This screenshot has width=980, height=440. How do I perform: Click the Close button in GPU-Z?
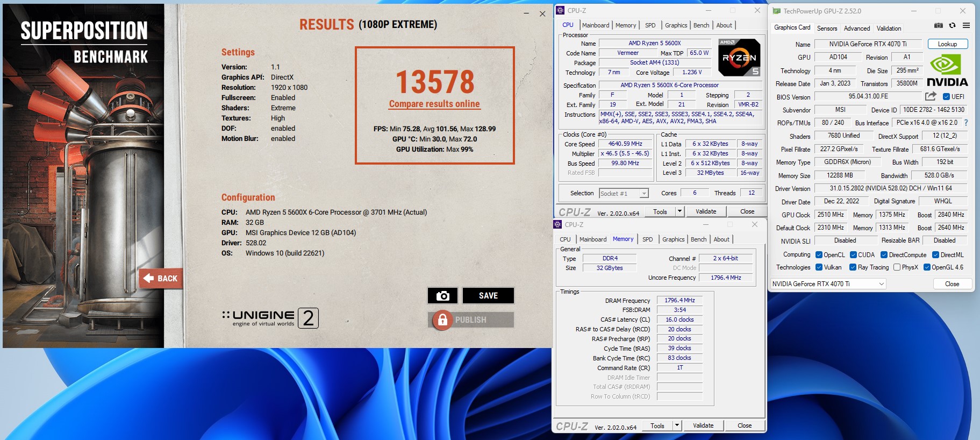click(952, 284)
